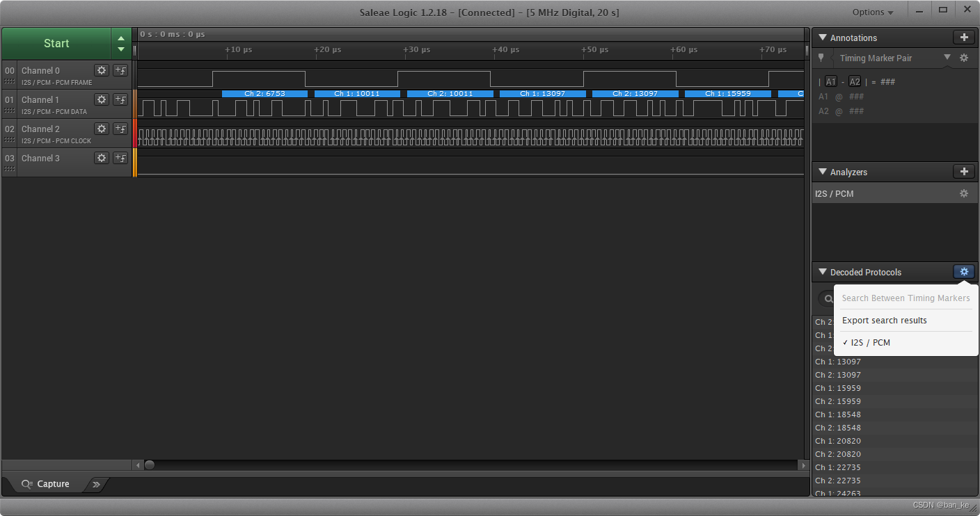
Task: Click Channel 1 drag handle dots
Action: click(10, 111)
